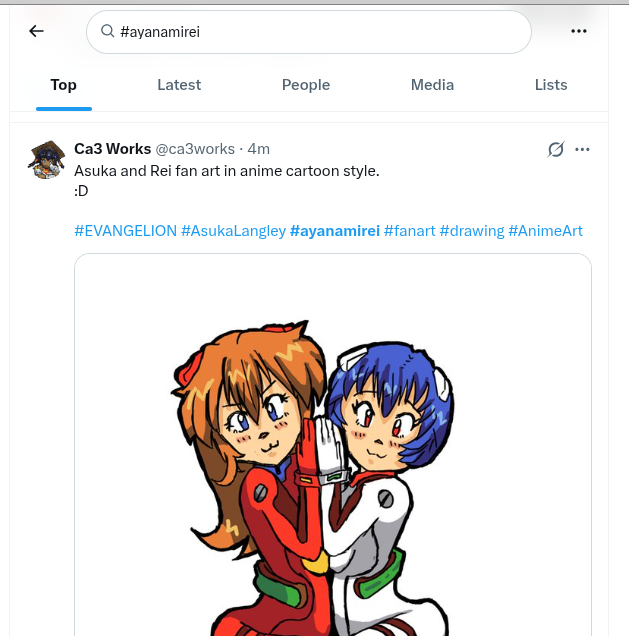Open the bold #ayanamirei hashtag link

335,231
